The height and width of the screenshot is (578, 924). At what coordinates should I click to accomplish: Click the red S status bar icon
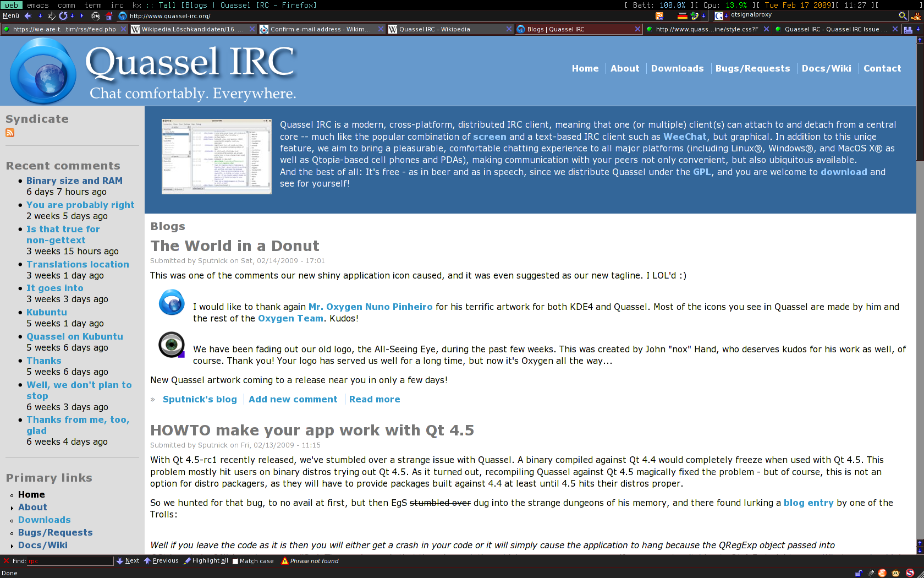point(910,573)
